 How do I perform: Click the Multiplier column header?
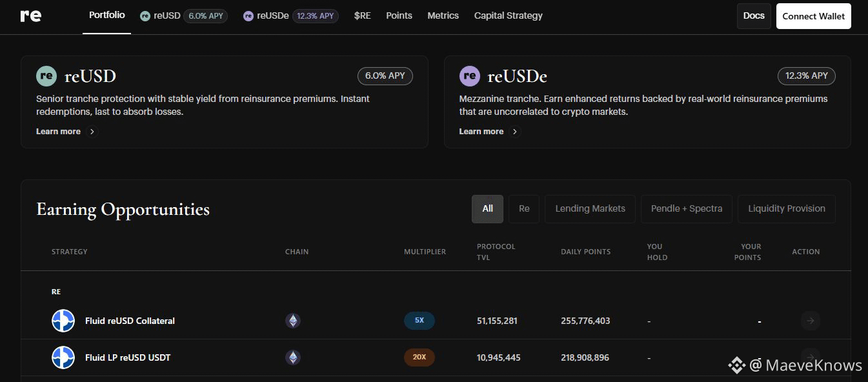[425, 252]
